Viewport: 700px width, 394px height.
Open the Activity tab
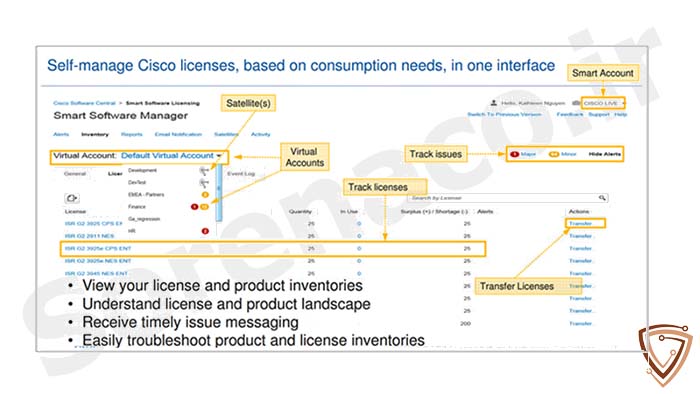(x=260, y=134)
